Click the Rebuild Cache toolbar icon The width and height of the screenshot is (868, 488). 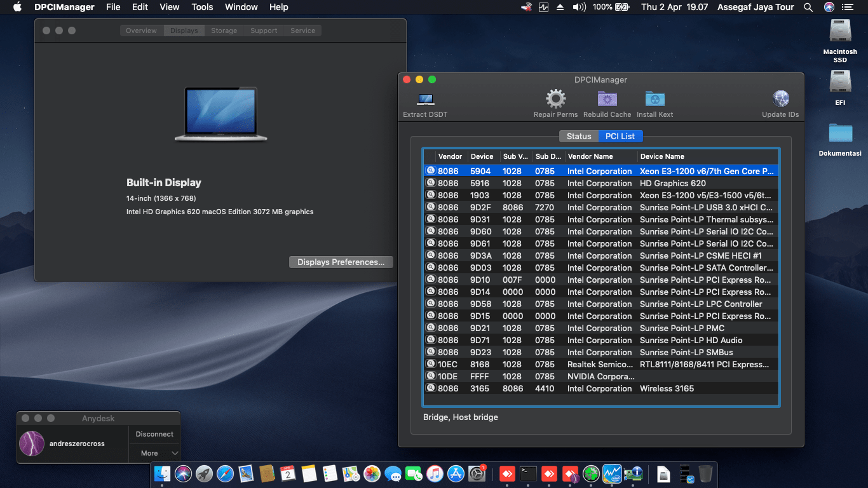click(x=607, y=99)
